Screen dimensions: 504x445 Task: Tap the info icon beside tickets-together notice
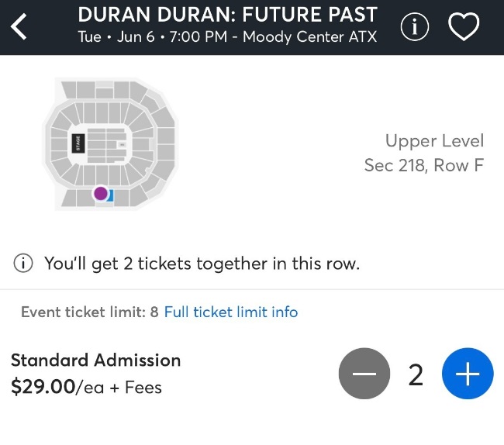pyautogui.click(x=24, y=264)
